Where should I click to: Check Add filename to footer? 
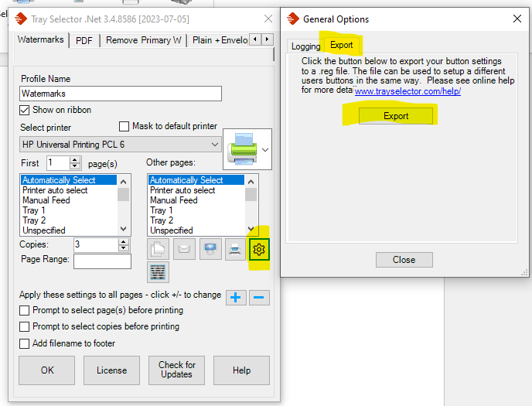(x=25, y=343)
